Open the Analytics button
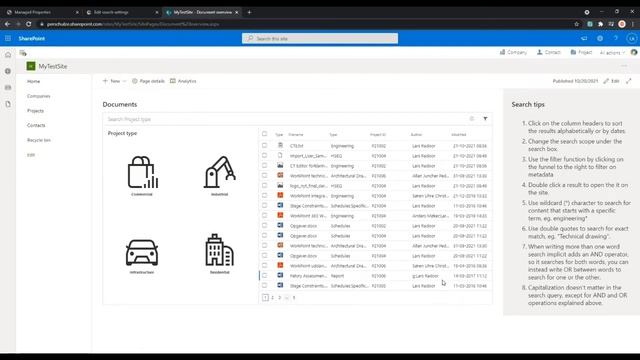640x360 pixels. point(183,81)
